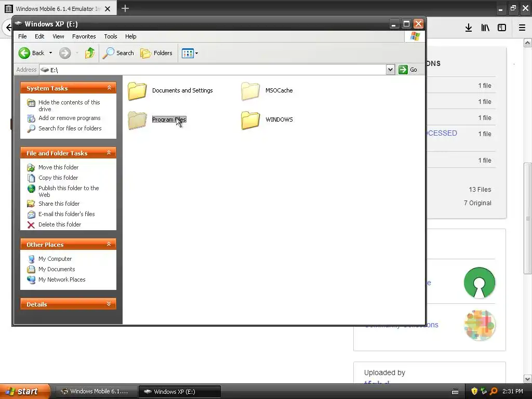Image resolution: width=532 pixels, height=399 pixels.
Task: Open the Help menu
Action: point(130,36)
